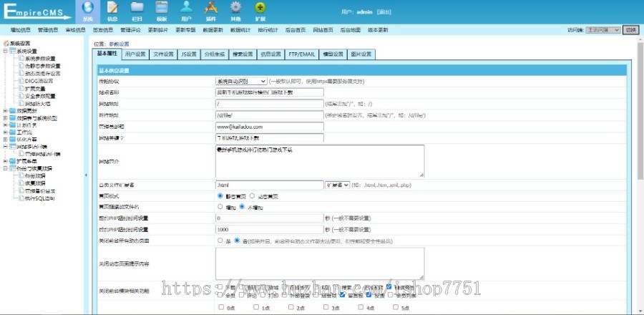Expand the 计划任务 tree folder

pos(5,125)
